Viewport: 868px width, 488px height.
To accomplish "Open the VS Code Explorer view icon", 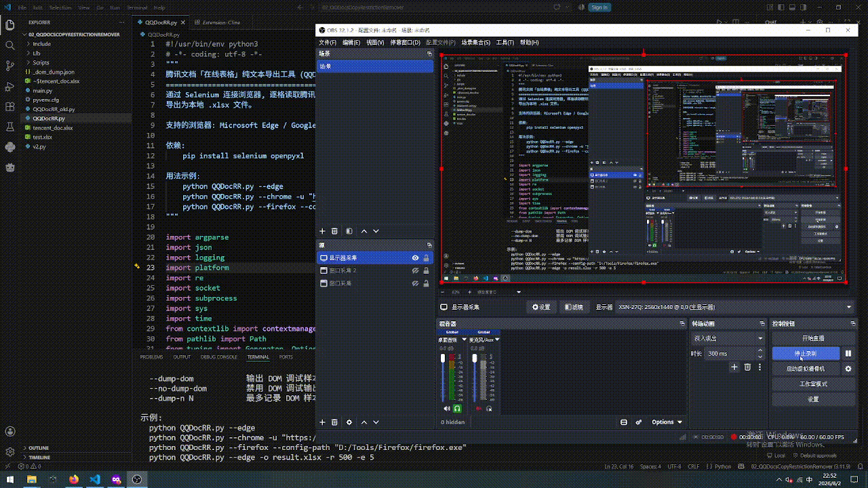I will pyautogui.click(x=10, y=25).
